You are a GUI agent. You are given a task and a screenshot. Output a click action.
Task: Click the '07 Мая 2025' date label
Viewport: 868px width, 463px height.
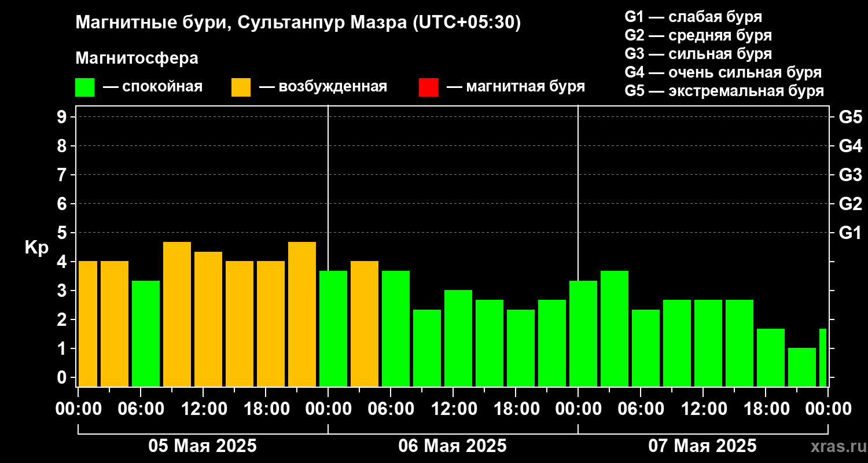[x=703, y=446]
